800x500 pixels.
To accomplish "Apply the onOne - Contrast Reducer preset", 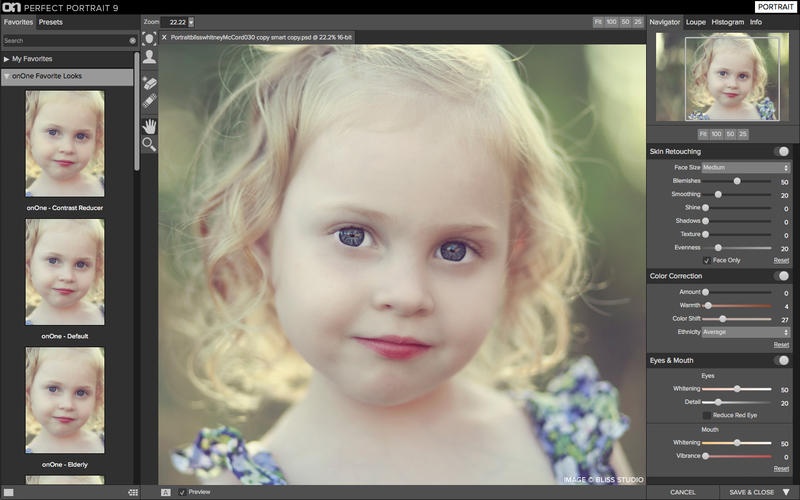I will point(65,144).
